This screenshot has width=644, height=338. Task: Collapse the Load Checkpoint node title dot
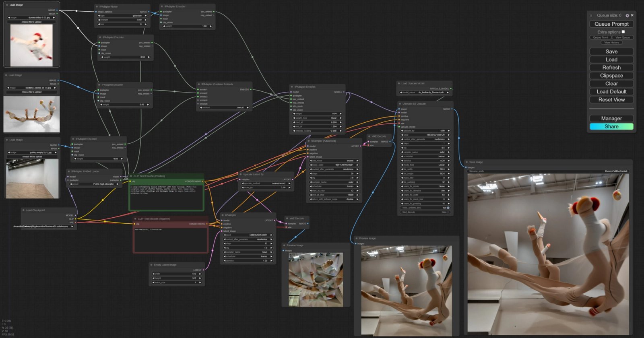click(23, 210)
